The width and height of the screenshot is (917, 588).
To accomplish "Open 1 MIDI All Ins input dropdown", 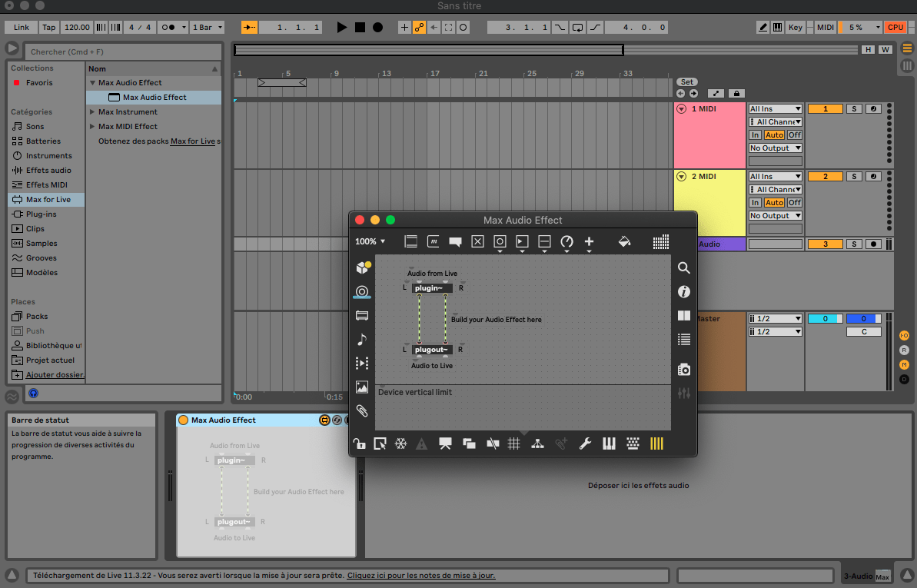I will coord(776,109).
